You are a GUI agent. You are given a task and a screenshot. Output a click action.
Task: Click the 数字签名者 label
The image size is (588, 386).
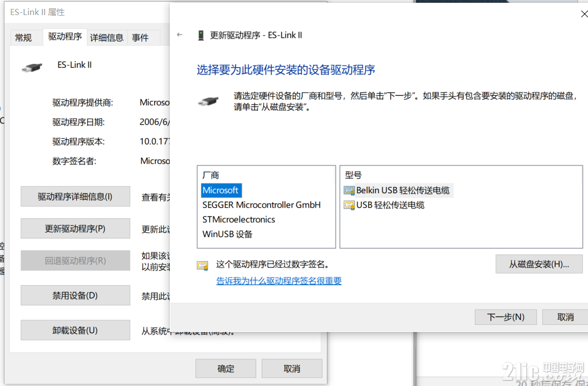74,162
